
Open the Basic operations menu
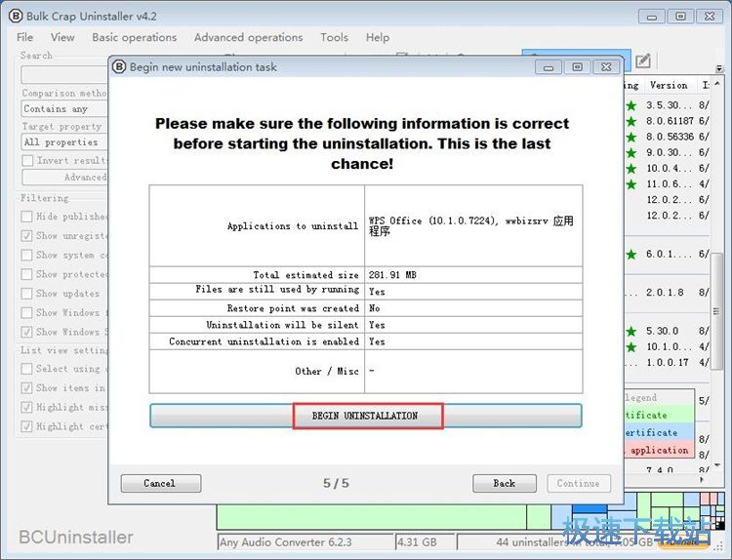[135, 37]
